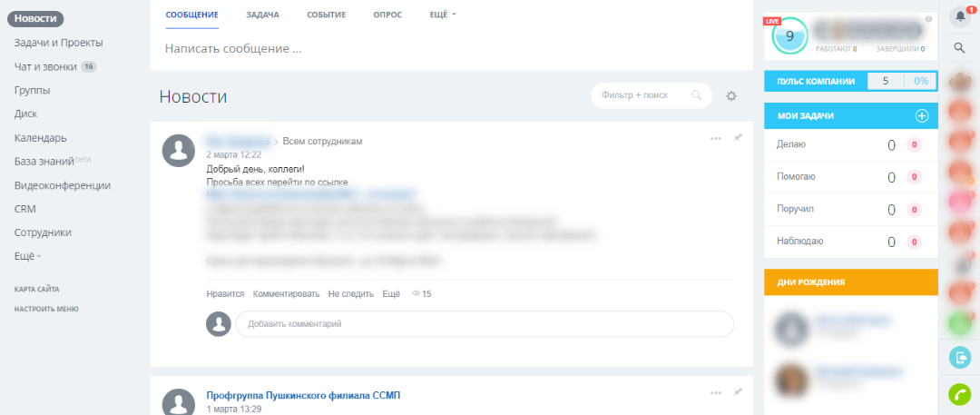Open the teal device apps icon
Image resolution: width=980 pixels, height=415 pixels.
(x=959, y=358)
